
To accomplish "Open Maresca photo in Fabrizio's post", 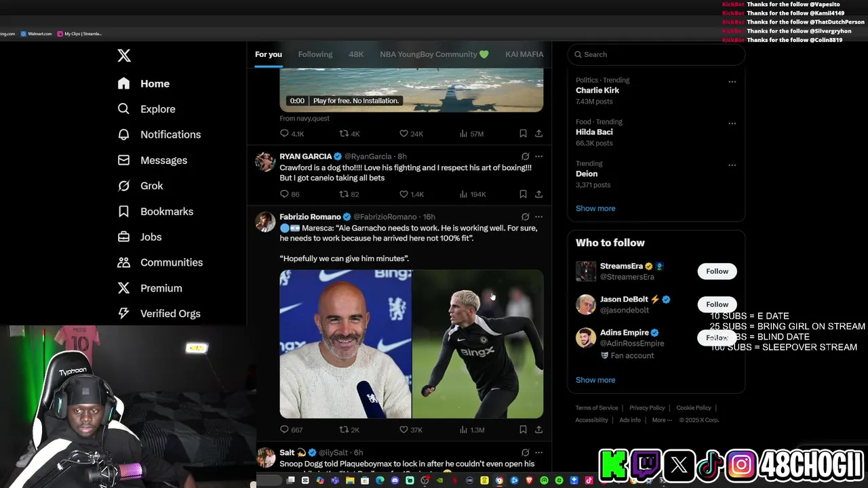I will 345,344.
